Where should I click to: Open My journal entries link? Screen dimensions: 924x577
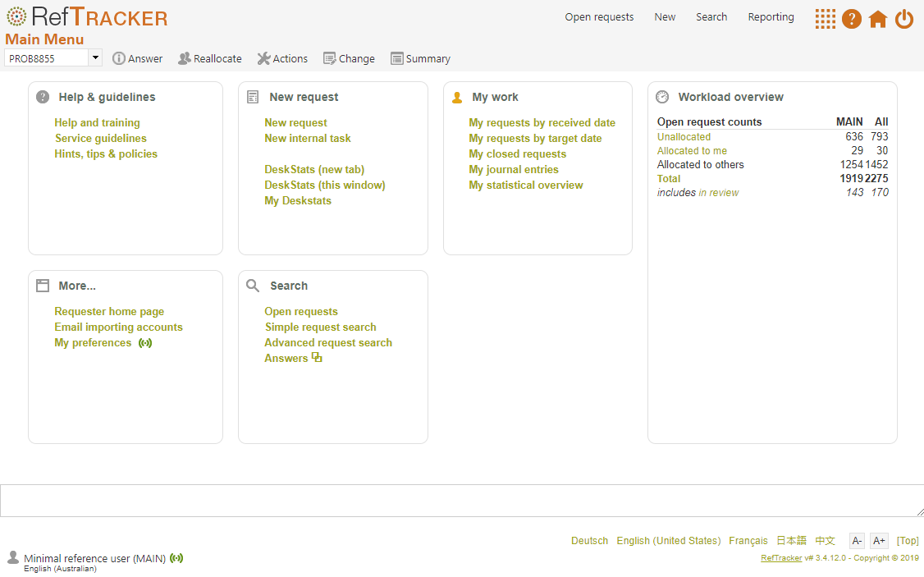513,169
